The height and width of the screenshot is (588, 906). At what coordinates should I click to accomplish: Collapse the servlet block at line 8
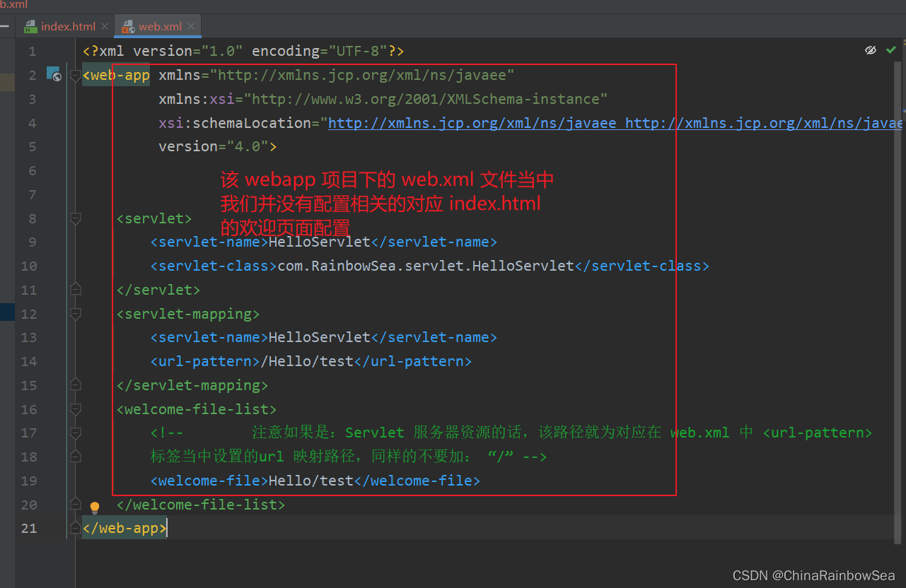(76, 218)
